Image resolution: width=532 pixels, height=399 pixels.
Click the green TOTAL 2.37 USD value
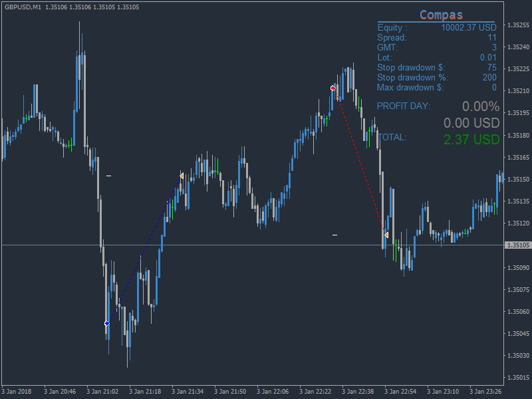coord(471,140)
